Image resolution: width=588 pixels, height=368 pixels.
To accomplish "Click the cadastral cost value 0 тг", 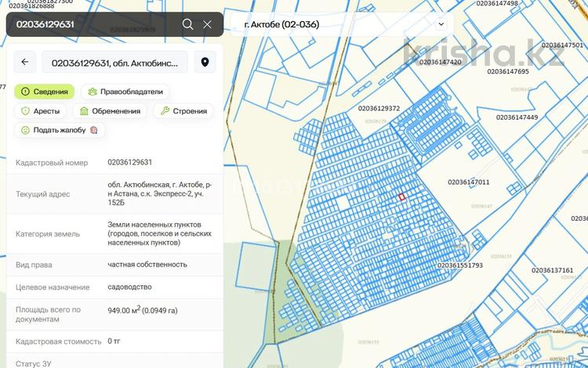I will click(x=114, y=341).
